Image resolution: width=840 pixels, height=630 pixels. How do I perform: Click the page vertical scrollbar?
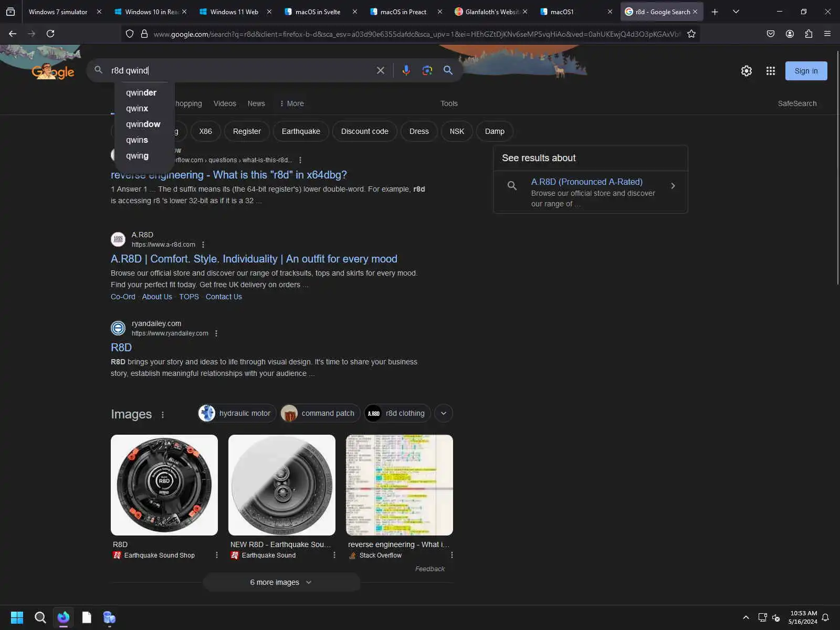tap(838, 168)
